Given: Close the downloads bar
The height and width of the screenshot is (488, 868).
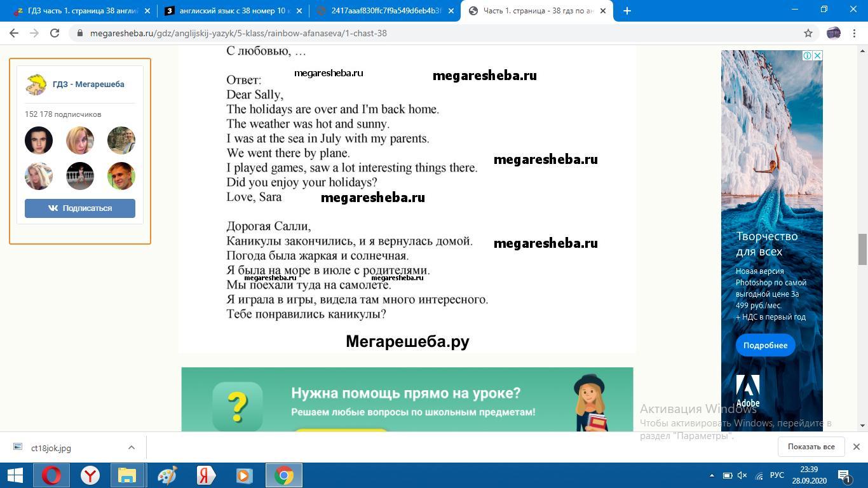Looking at the screenshot, I should [x=856, y=447].
